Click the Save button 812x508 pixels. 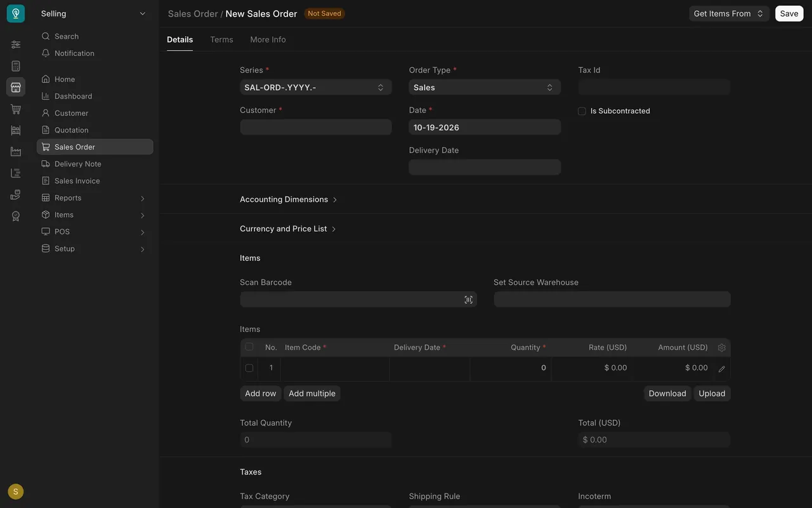(x=789, y=13)
